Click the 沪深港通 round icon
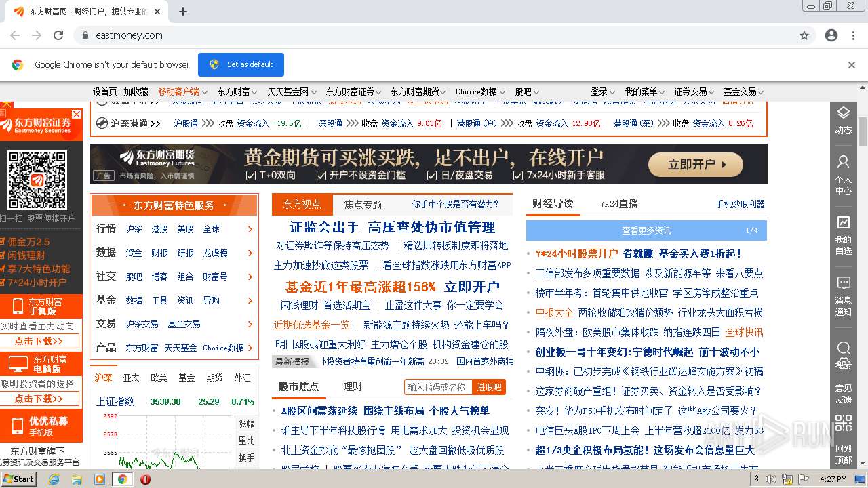 tap(102, 123)
